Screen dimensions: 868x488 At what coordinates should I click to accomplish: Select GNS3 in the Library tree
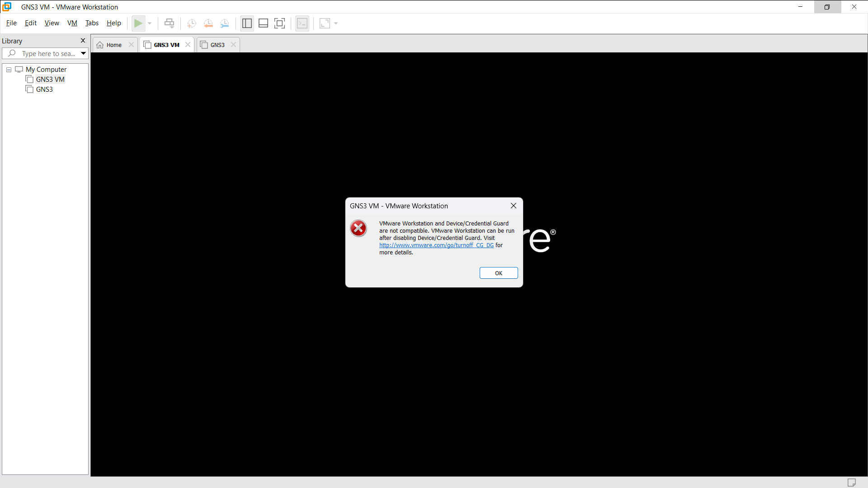[x=44, y=89]
